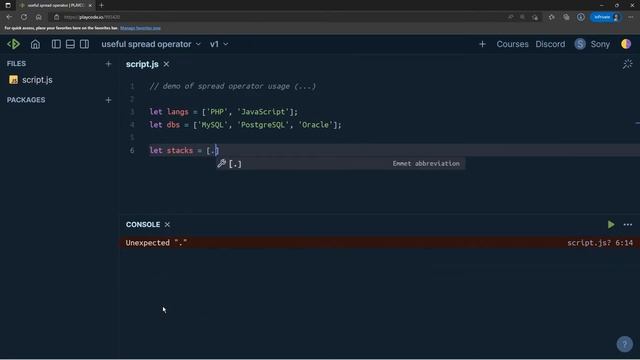Click the comment on line 1
Viewport: 640px width, 360px height.
[x=233, y=86]
